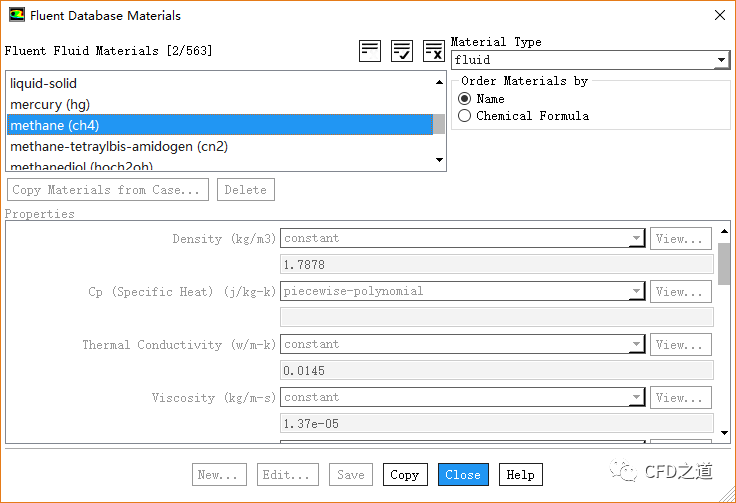This screenshot has width=736, height=503.
Task: Click the Viscosity value field
Action: 496,424
